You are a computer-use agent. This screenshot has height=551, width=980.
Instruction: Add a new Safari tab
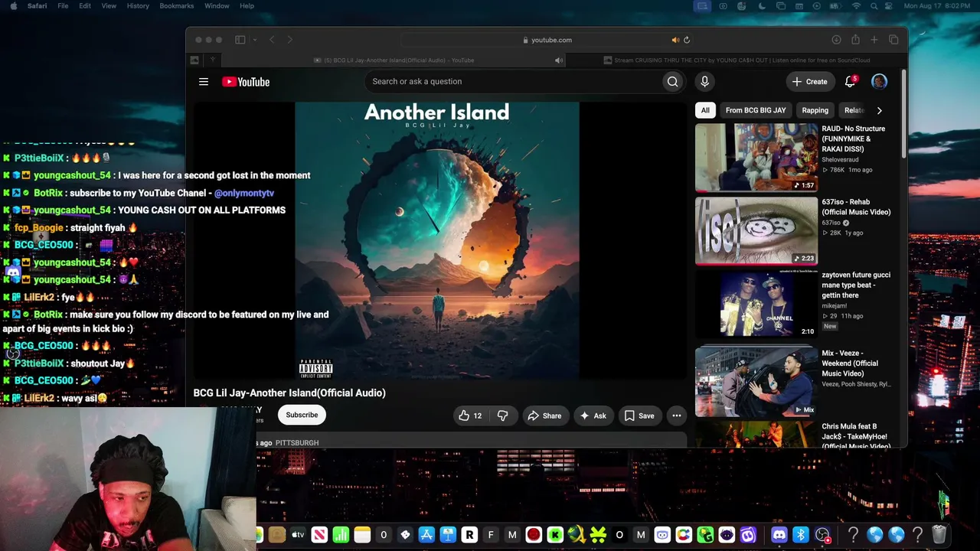point(874,40)
